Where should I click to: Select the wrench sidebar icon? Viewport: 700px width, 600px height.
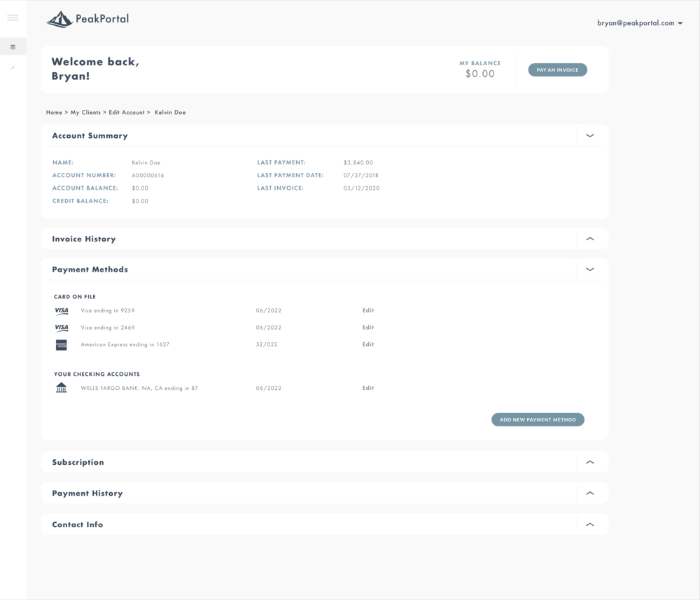pyautogui.click(x=13, y=68)
